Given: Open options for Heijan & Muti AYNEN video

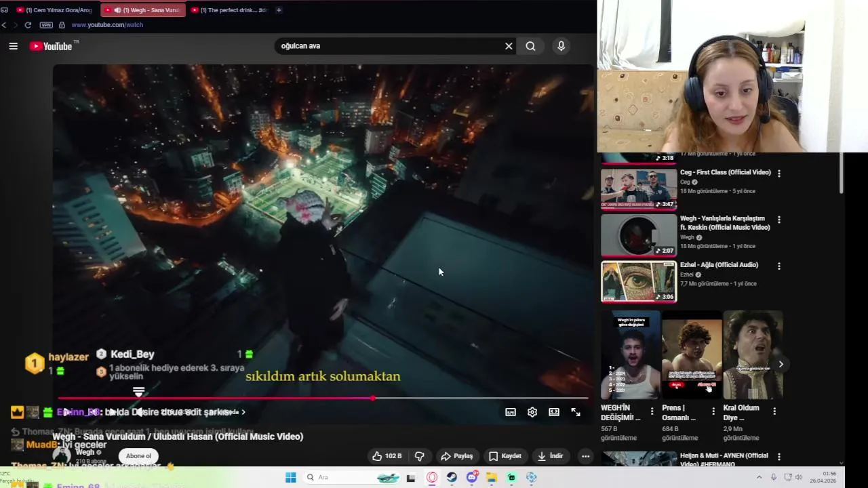Looking at the screenshot, I should point(778,457).
